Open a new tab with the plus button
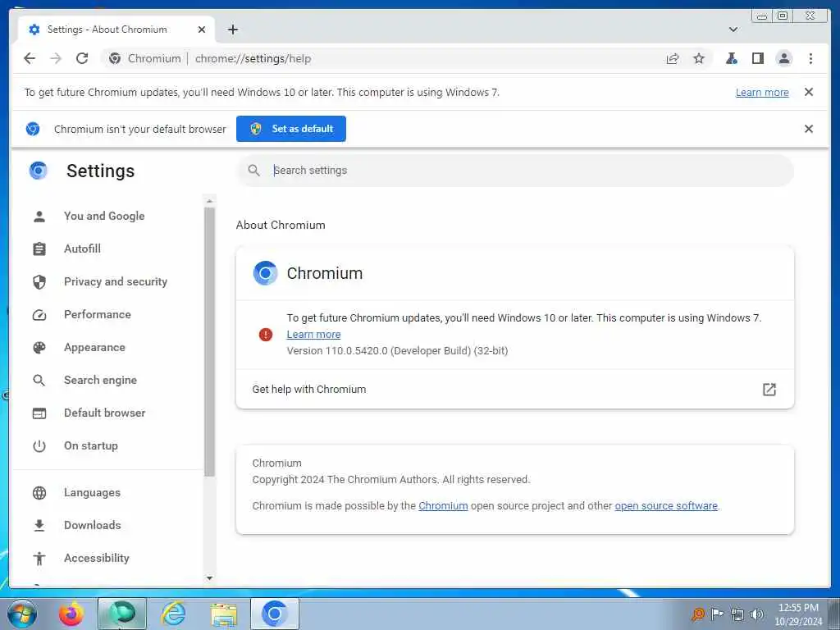This screenshot has width=840, height=630. pyautogui.click(x=232, y=30)
